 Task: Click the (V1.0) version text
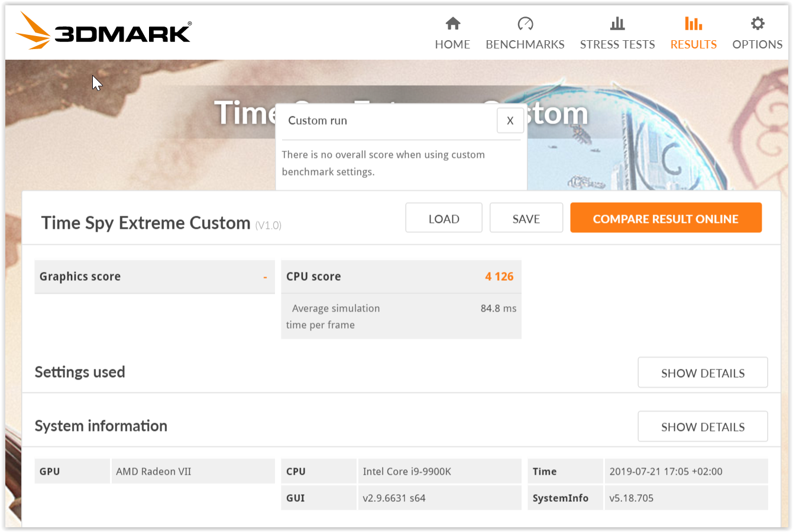pos(268,225)
